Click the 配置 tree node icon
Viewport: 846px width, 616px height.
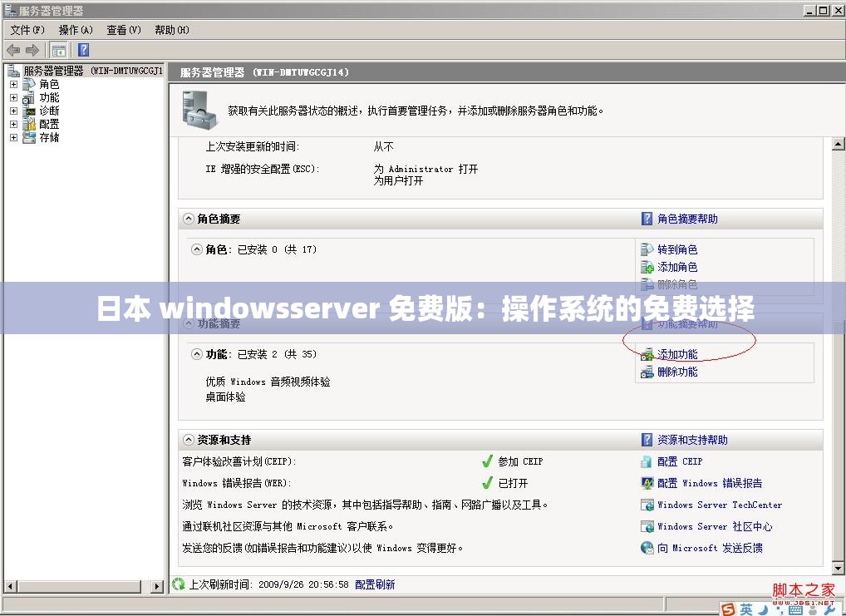pyautogui.click(x=29, y=124)
